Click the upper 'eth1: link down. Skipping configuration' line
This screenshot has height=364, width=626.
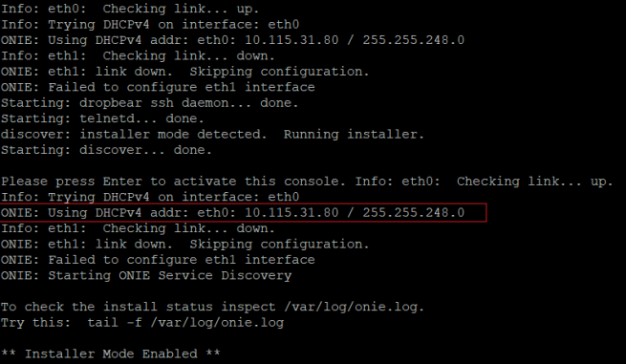click(x=184, y=72)
